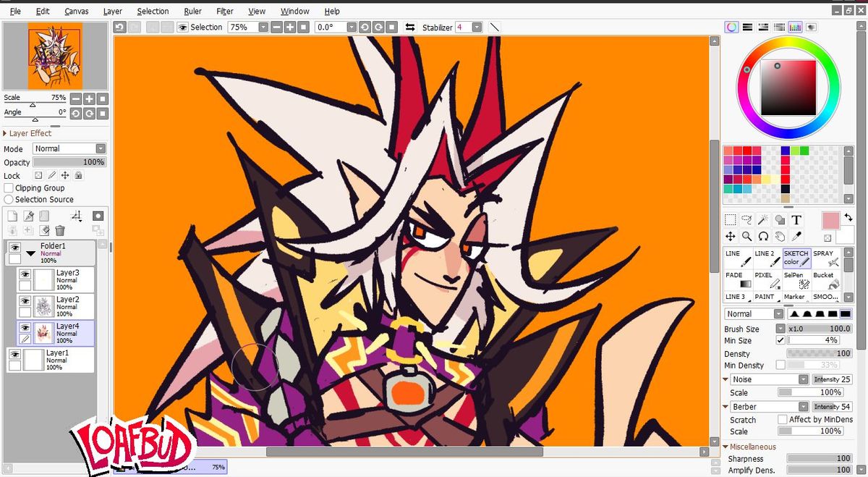This screenshot has width=868, height=477.
Task: Select the Text tool
Action: click(x=796, y=220)
